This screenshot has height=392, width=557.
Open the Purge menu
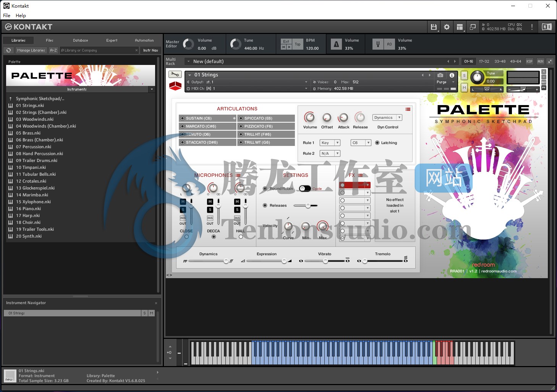coord(445,82)
